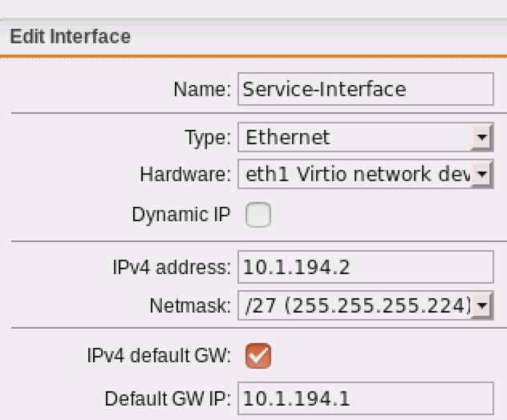Click the Name field containing Service-Interface

pyautogui.click(x=365, y=89)
